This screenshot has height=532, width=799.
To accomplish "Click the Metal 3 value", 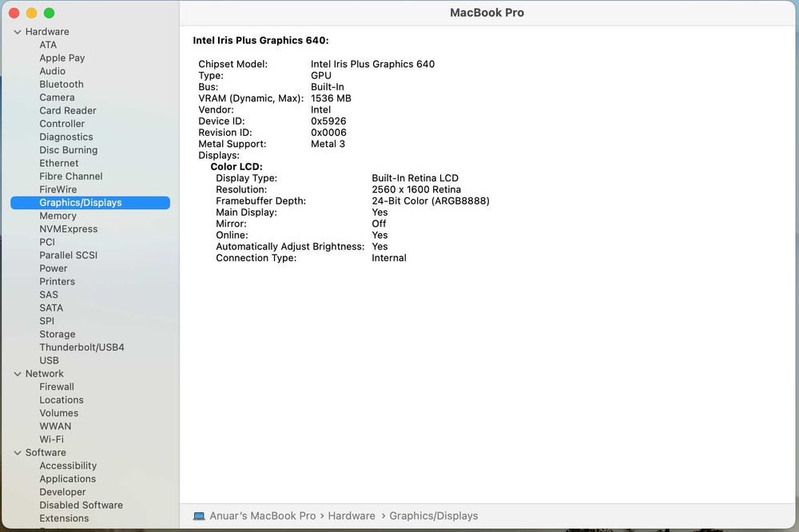I will (328, 145).
